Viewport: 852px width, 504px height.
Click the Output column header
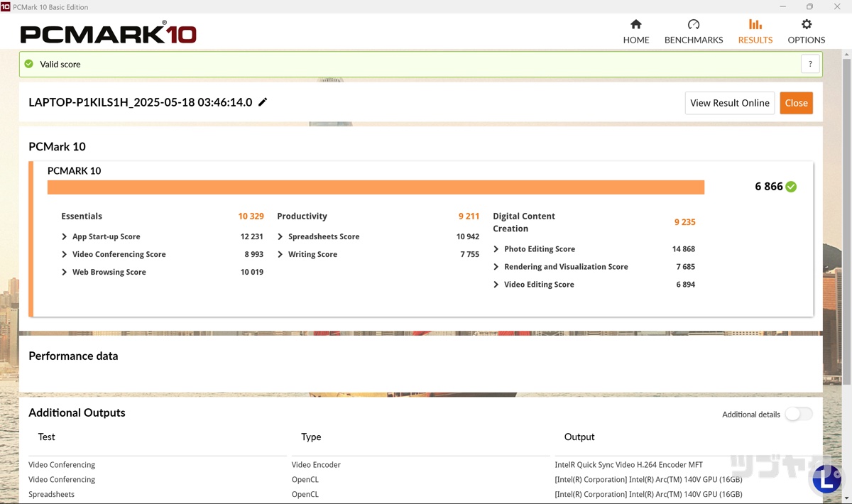pyautogui.click(x=579, y=437)
